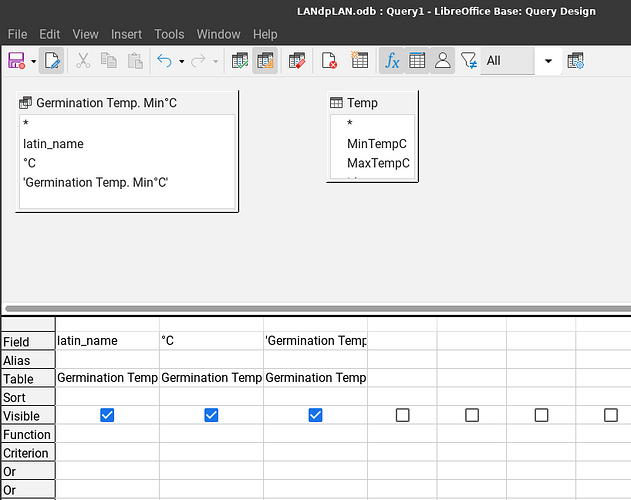631x500 pixels.
Task: Check Visible box in fifth column
Action: (x=472, y=415)
